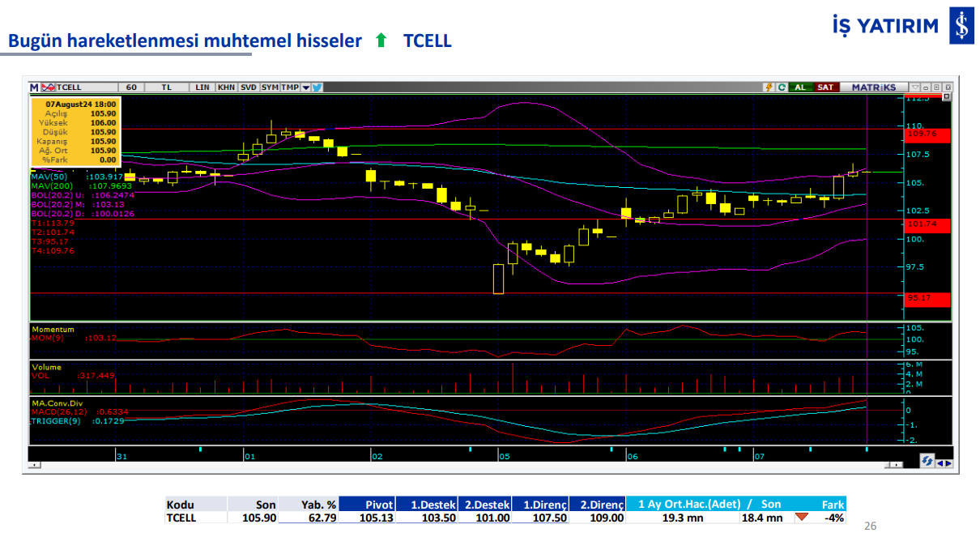
Task: Select the TMP template menu item
Action: click(289, 87)
